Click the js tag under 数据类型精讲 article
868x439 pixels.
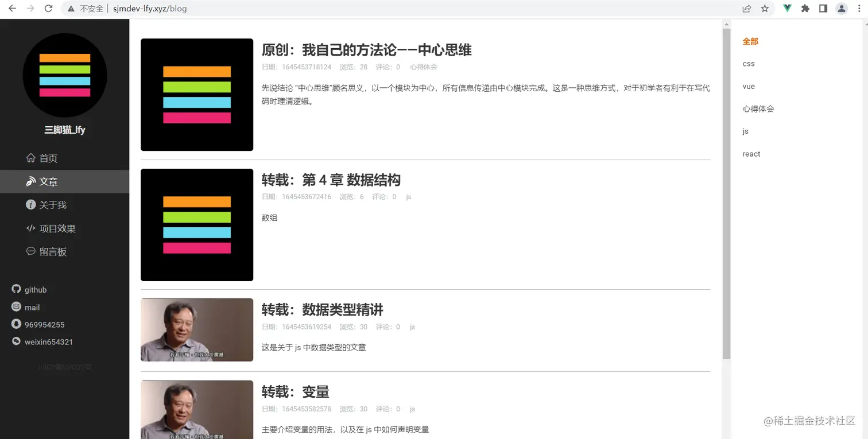click(412, 327)
